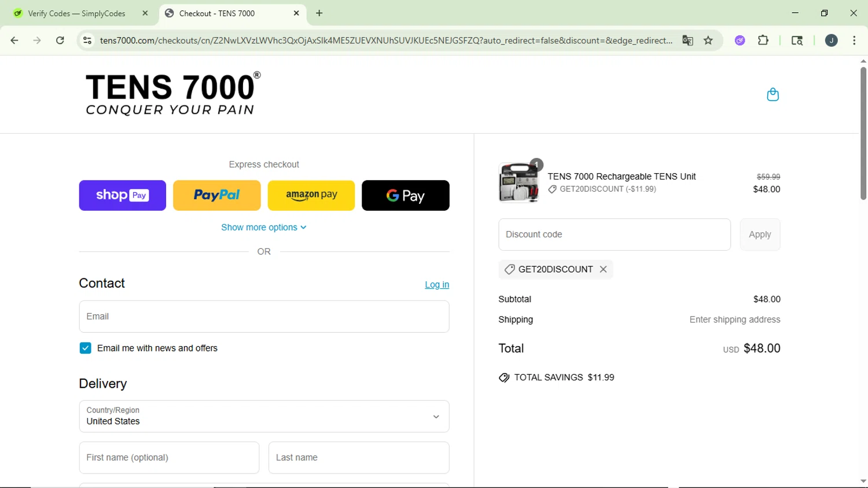Focus the Discount code field

(x=615, y=234)
